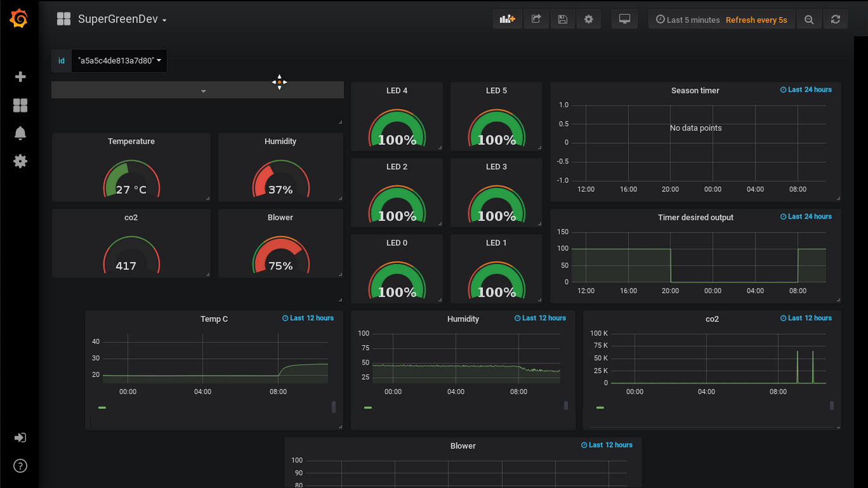This screenshot has height=488, width=868.
Task: Click the Temp C legend scrollbar
Action: click(x=334, y=407)
